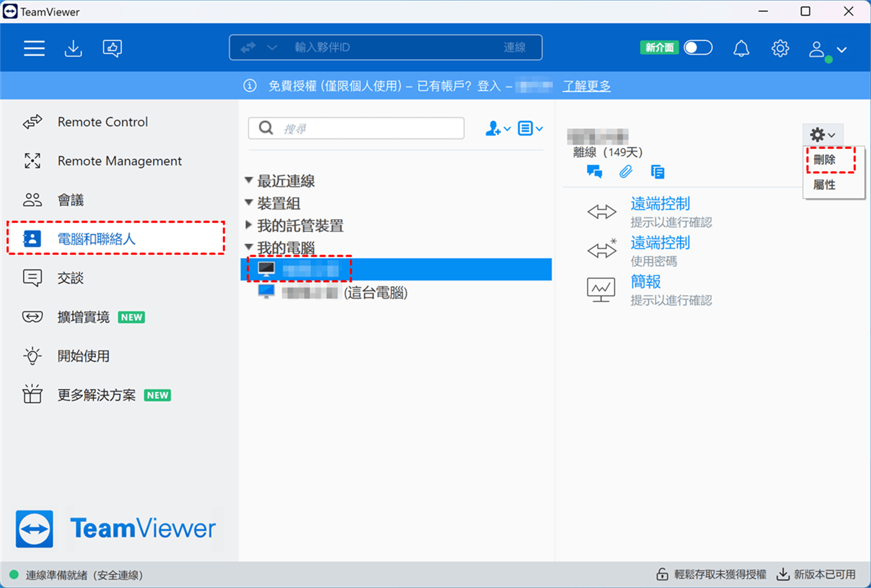Click 新版本已可用 in status bar

[x=824, y=575]
